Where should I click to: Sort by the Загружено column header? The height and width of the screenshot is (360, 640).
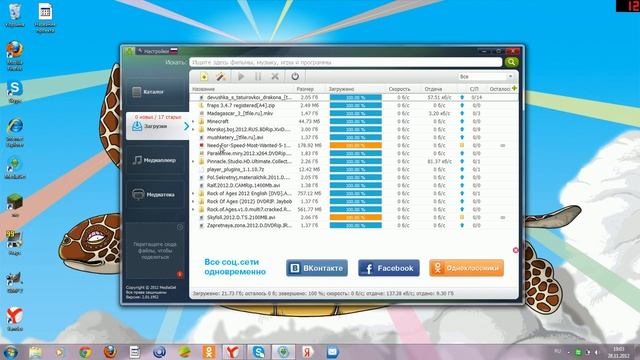click(x=341, y=89)
